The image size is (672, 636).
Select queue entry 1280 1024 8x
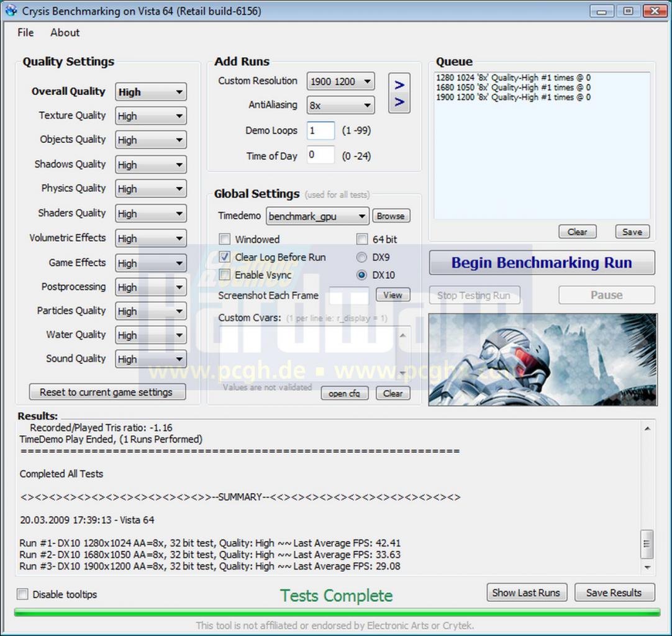(x=513, y=78)
